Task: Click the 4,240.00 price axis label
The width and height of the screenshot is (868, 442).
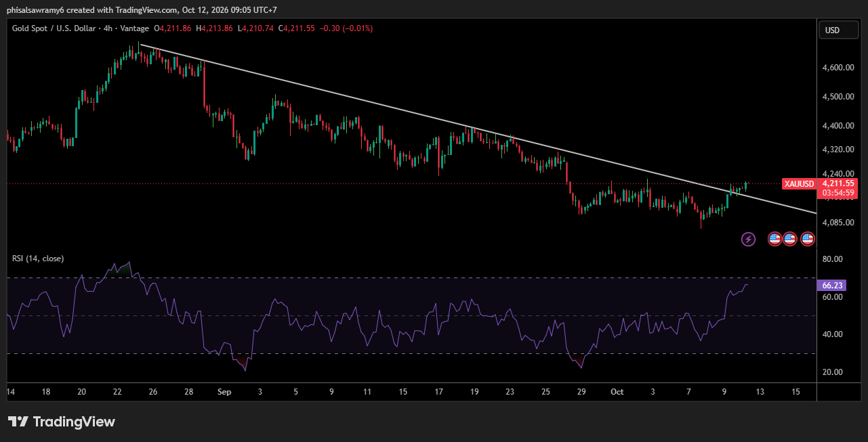Action: click(x=838, y=173)
